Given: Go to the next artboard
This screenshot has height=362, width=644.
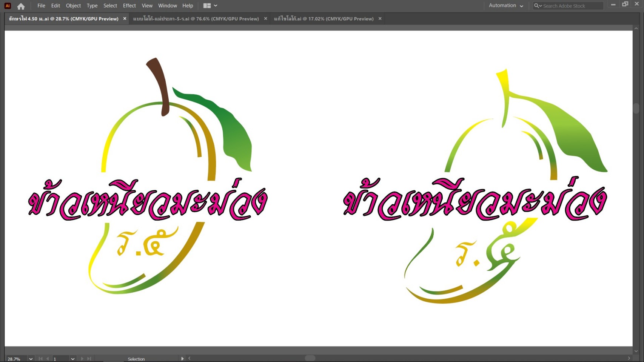Looking at the screenshot, I should [x=82, y=359].
